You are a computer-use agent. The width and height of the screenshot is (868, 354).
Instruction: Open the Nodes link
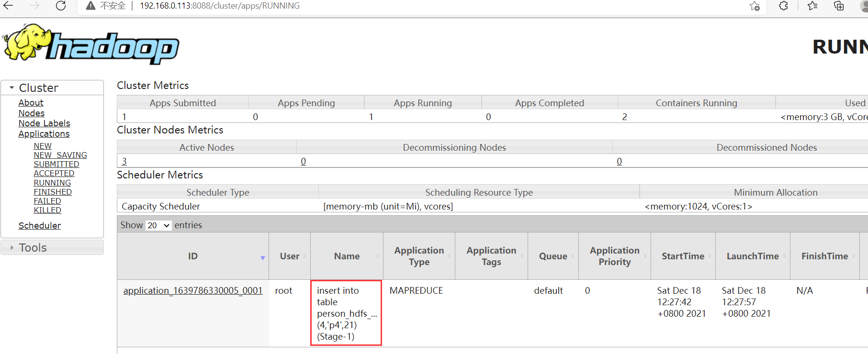click(32, 113)
